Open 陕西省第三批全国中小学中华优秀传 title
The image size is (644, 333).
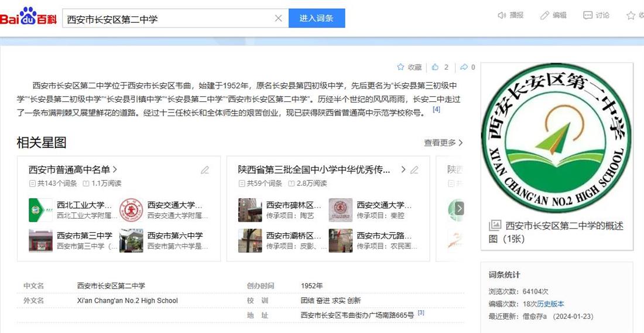tap(314, 169)
